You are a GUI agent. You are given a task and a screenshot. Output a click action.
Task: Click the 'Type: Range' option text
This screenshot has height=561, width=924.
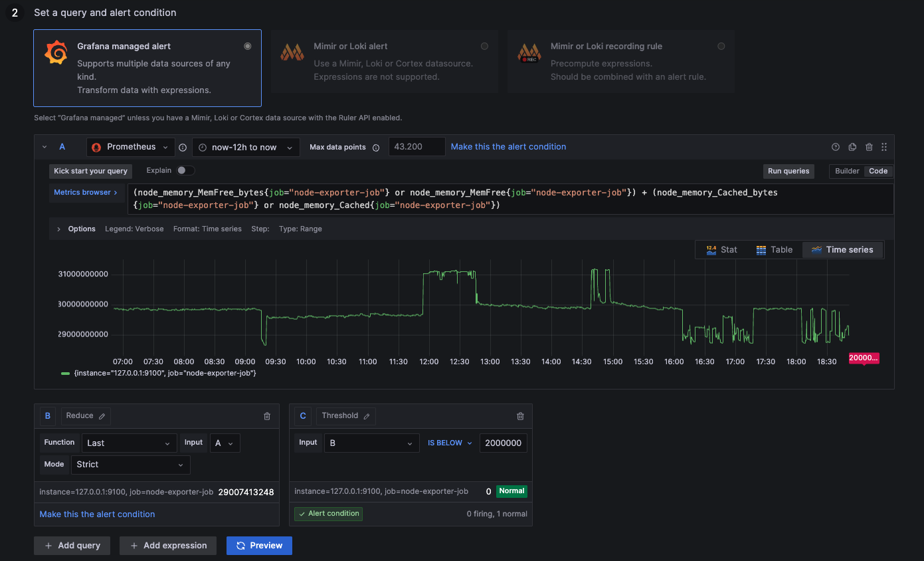300,229
